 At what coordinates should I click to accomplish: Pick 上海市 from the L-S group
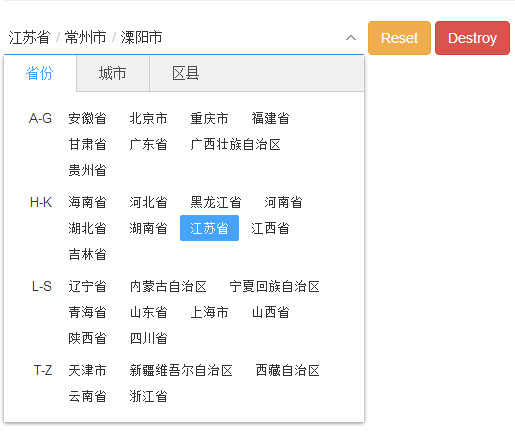point(209,312)
